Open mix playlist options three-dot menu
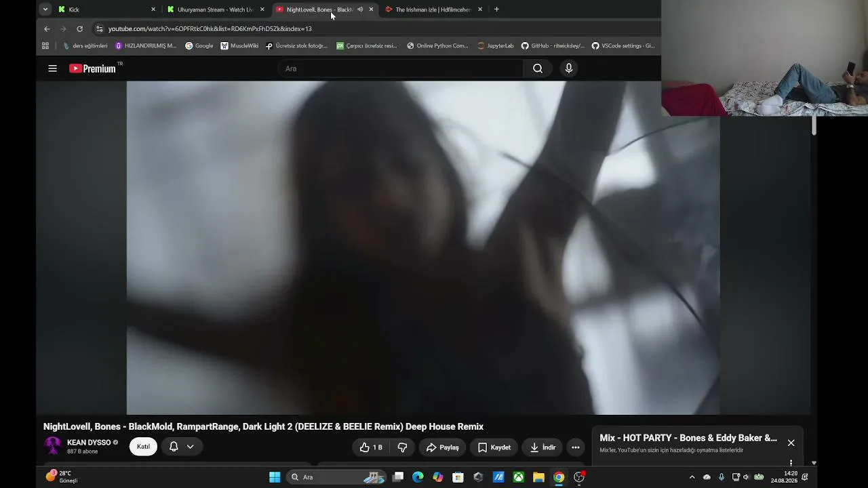This screenshot has width=868, height=488. coord(791,463)
